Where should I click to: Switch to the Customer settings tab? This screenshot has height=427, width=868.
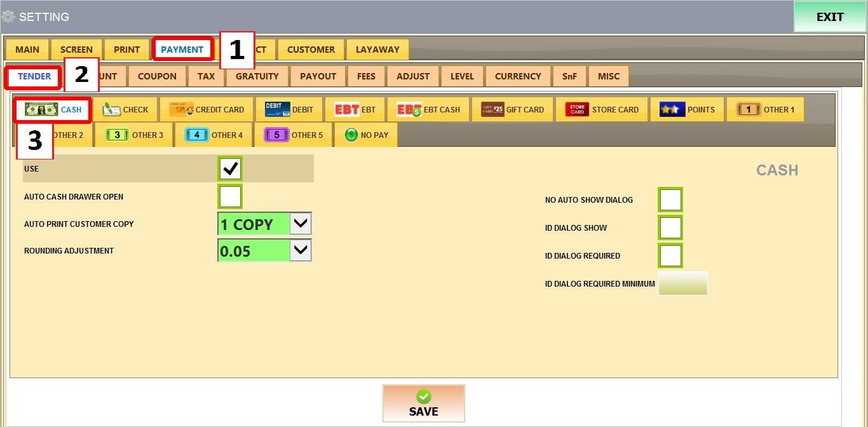pyautogui.click(x=311, y=50)
